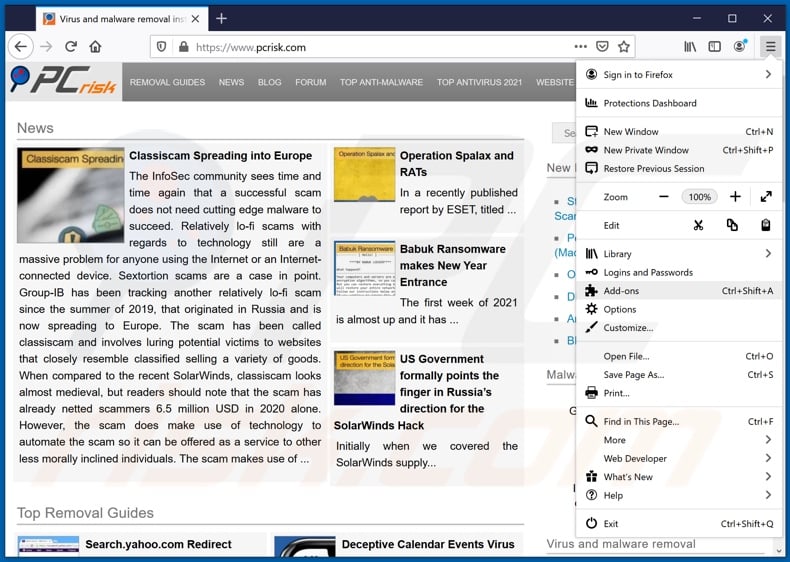Click the Firefox account avatar icon
Image resolution: width=790 pixels, height=562 pixels.
pyautogui.click(x=740, y=46)
